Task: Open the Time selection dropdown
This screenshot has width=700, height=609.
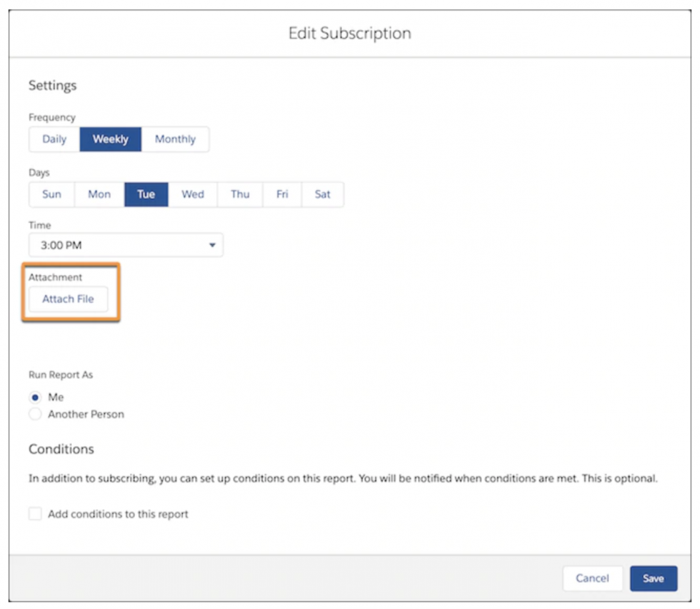Action: [125, 245]
